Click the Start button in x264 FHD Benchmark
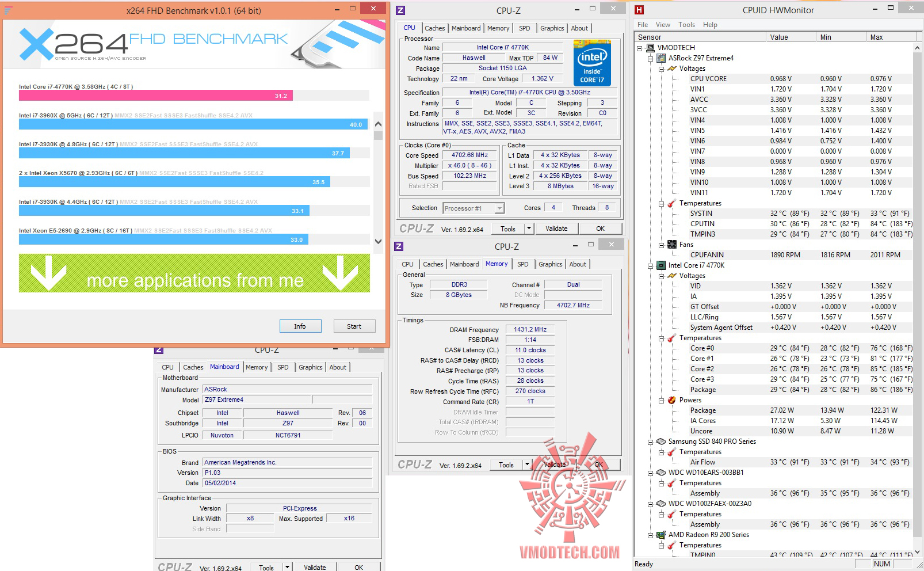Viewport: 924px width, 571px height. click(x=354, y=326)
